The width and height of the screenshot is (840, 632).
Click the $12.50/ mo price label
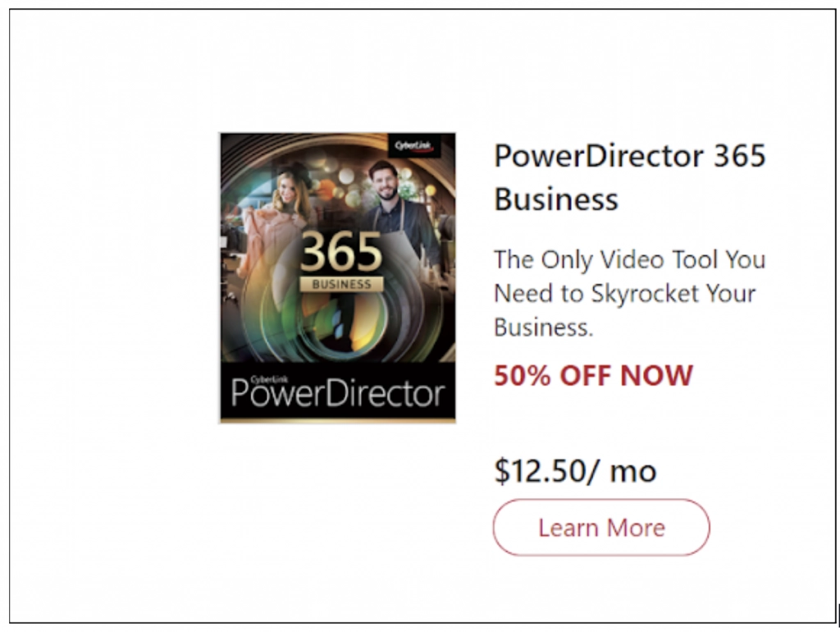(573, 471)
